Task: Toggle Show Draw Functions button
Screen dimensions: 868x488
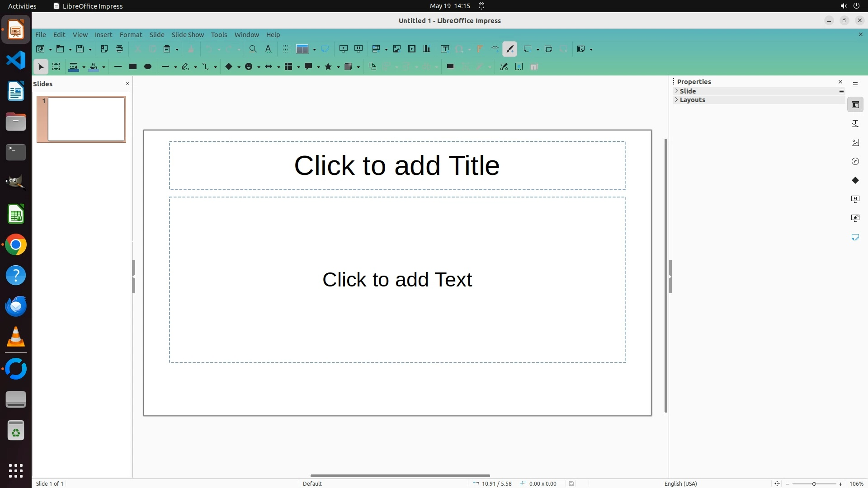Action: point(510,49)
